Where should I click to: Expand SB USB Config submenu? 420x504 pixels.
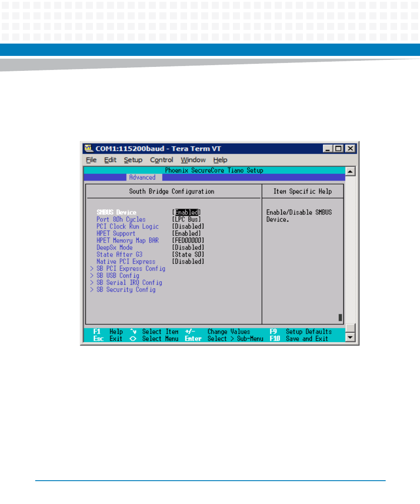(x=114, y=276)
